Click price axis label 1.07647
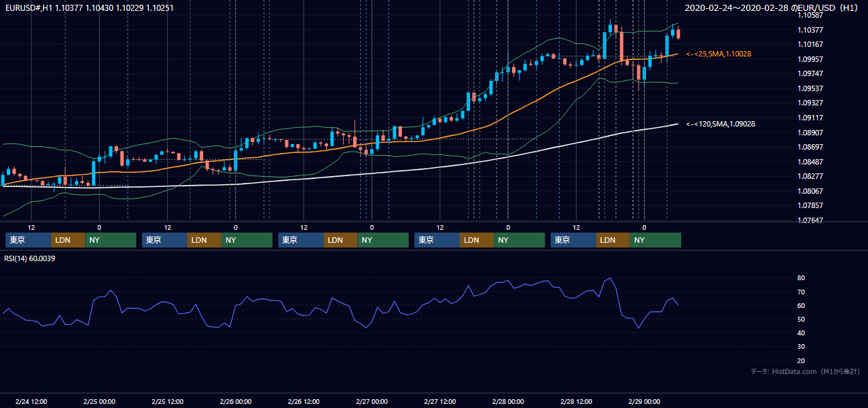This screenshot has height=408, width=868. click(x=810, y=220)
